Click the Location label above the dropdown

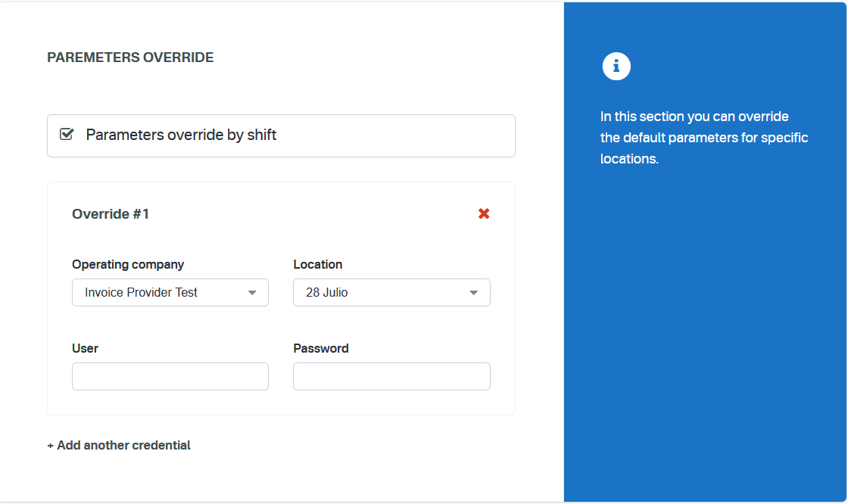point(318,264)
